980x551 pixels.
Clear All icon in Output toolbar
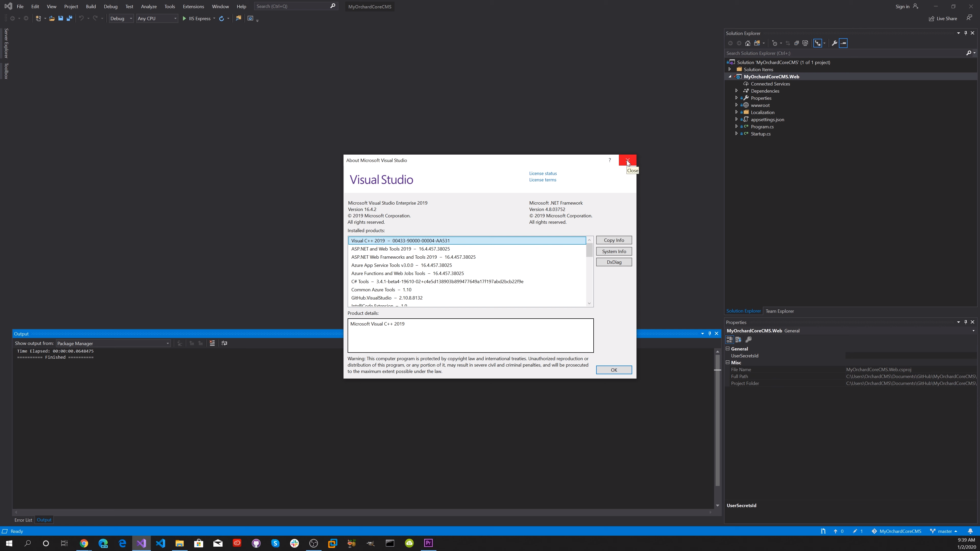212,343
